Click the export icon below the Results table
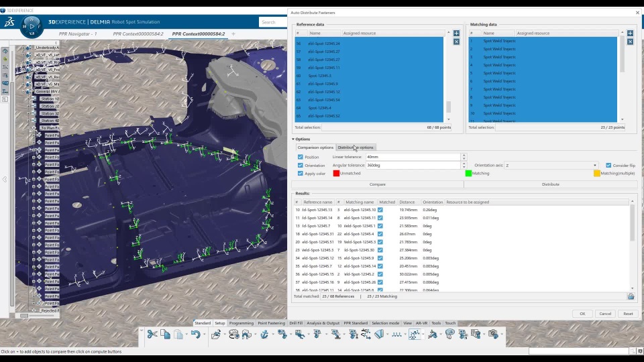This screenshot has width=644, height=362. (631, 296)
